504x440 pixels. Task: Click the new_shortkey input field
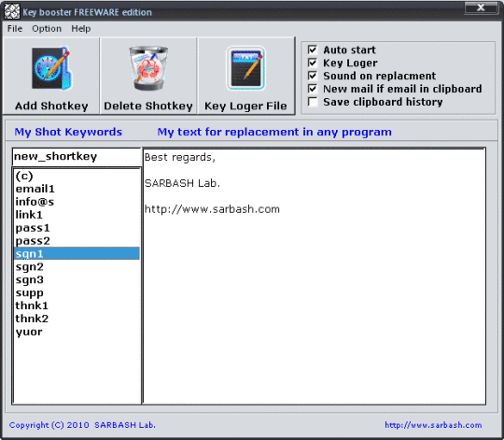(77, 157)
